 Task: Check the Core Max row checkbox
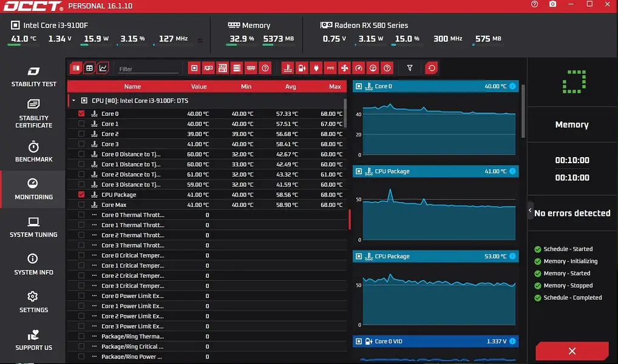pyautogui.click(x=81, y=204)
